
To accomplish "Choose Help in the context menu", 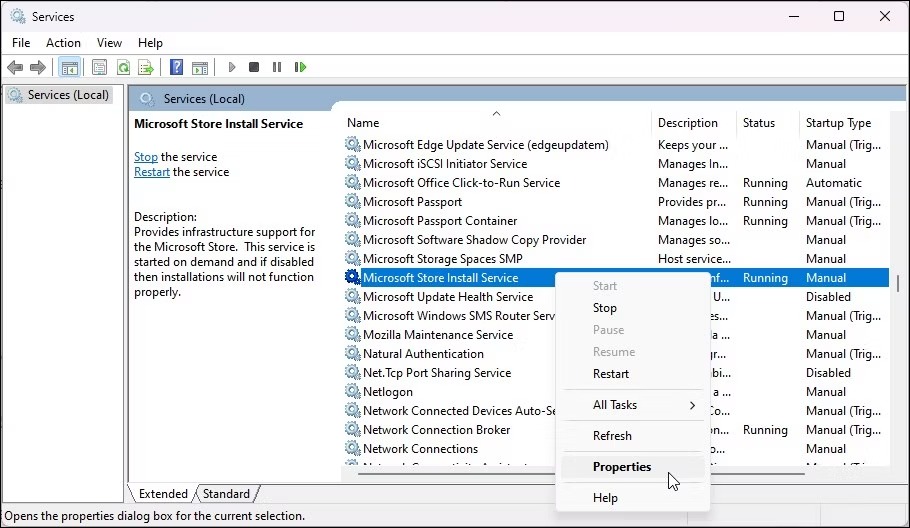I will 633,498.
